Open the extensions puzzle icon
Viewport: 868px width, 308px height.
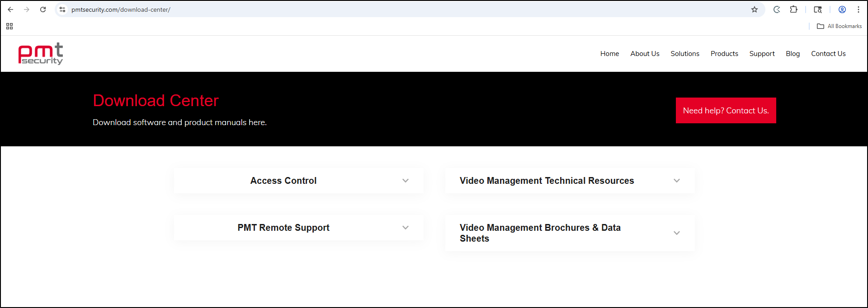coord(793,9)
